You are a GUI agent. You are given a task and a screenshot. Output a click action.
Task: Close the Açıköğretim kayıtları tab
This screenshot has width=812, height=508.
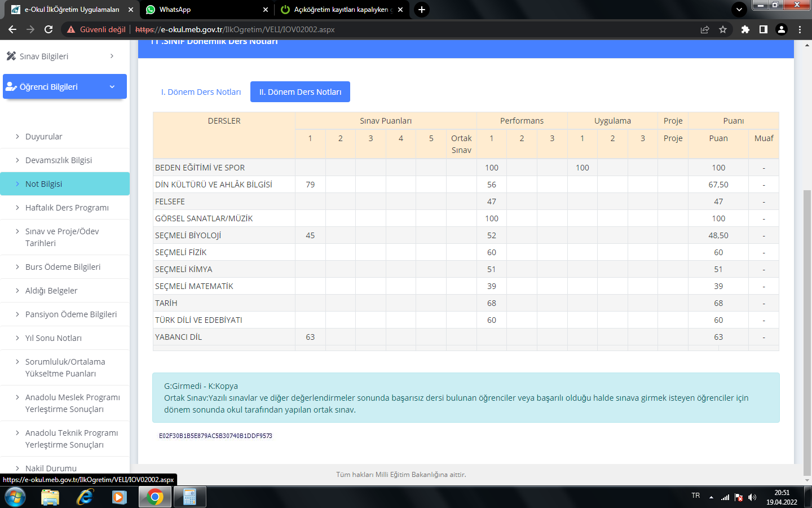[x=400, y=10]
